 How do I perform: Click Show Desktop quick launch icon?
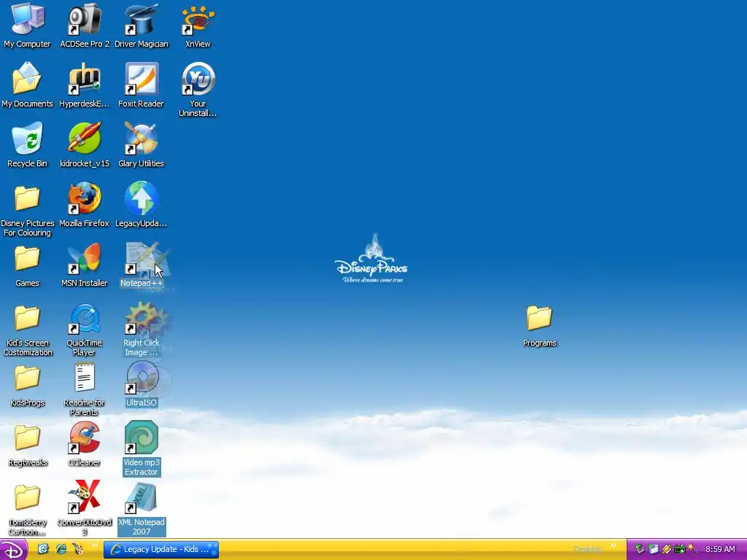pos(43,549)
